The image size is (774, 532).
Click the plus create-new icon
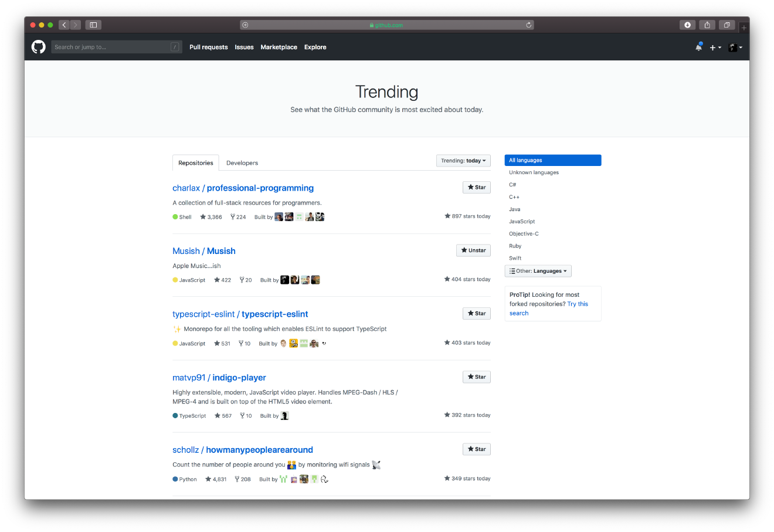(712, 47)
